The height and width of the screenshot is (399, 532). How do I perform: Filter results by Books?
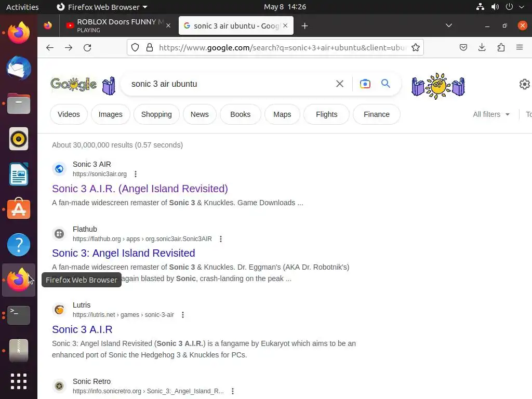pos(240,114)
